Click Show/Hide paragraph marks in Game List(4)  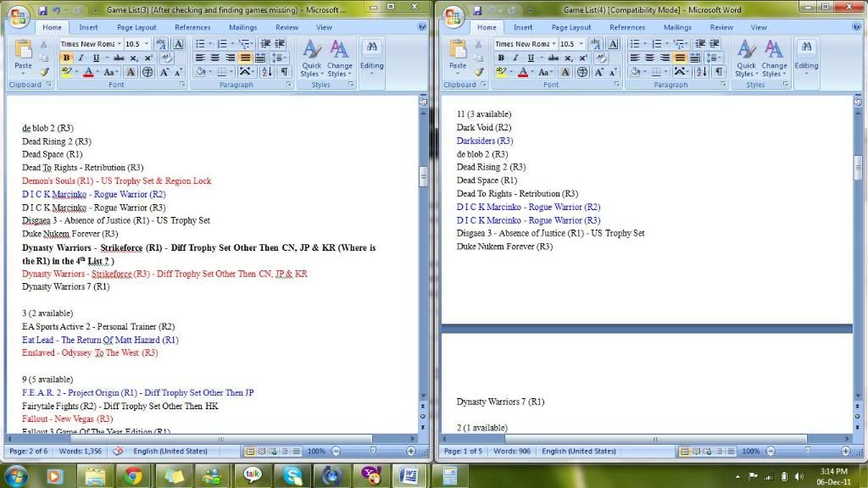pyautogui.click(x=719, y=72)
